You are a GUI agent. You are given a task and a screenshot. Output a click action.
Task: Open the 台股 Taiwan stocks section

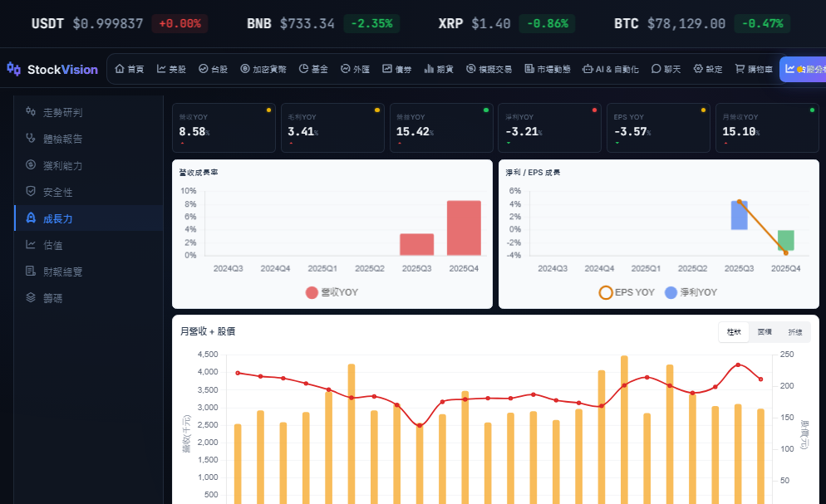[x=214, y=69]
